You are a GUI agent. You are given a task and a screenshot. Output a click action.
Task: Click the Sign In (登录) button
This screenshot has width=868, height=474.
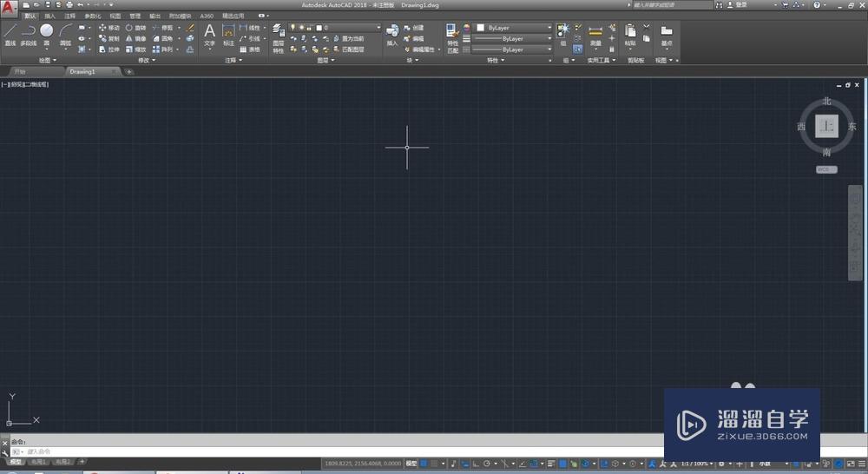pyautogui.click(x=737, y=4)
